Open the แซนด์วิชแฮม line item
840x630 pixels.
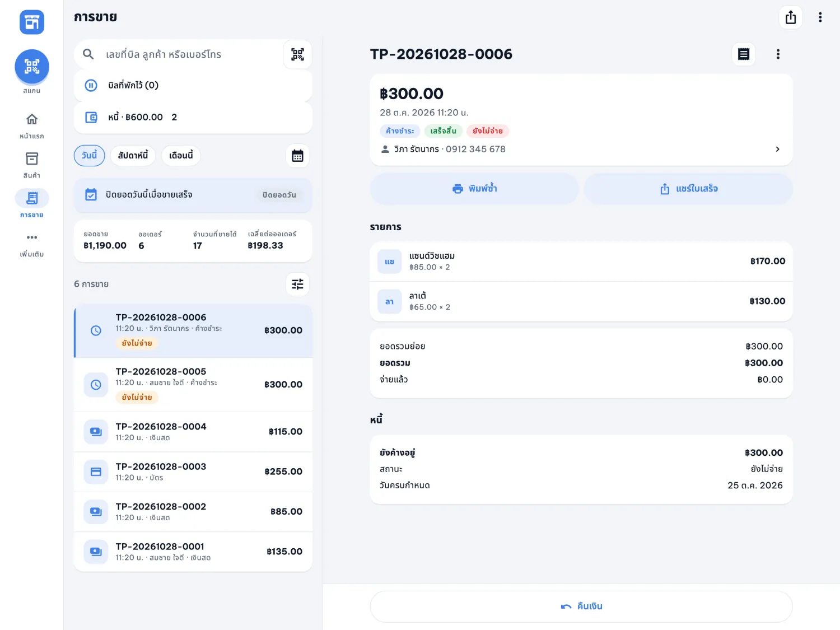pos(581,262)
